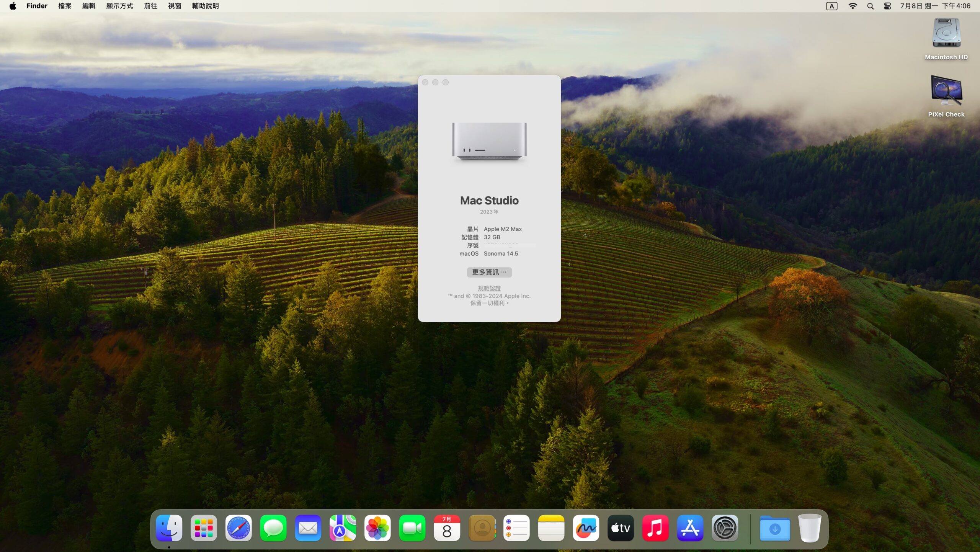Open Spotlight search in menu bar
Viewport: 980px width, 552px height.
[x=870, y=6]
